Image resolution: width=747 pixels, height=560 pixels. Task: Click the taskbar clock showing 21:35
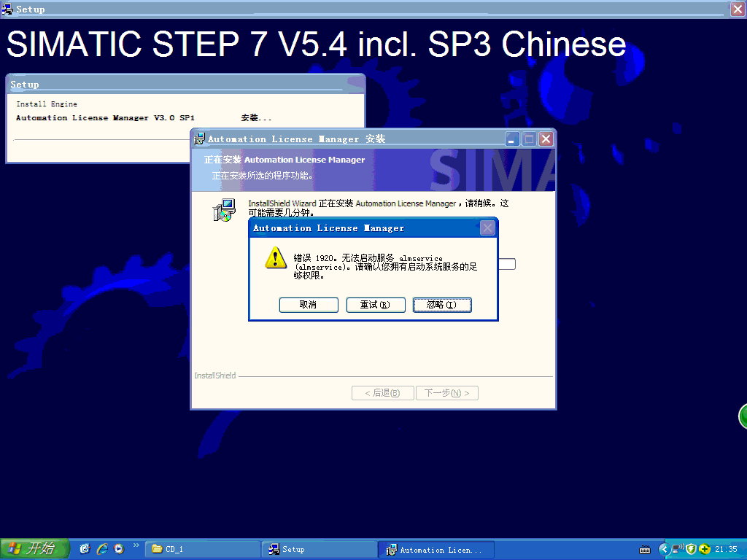[726, 550]
